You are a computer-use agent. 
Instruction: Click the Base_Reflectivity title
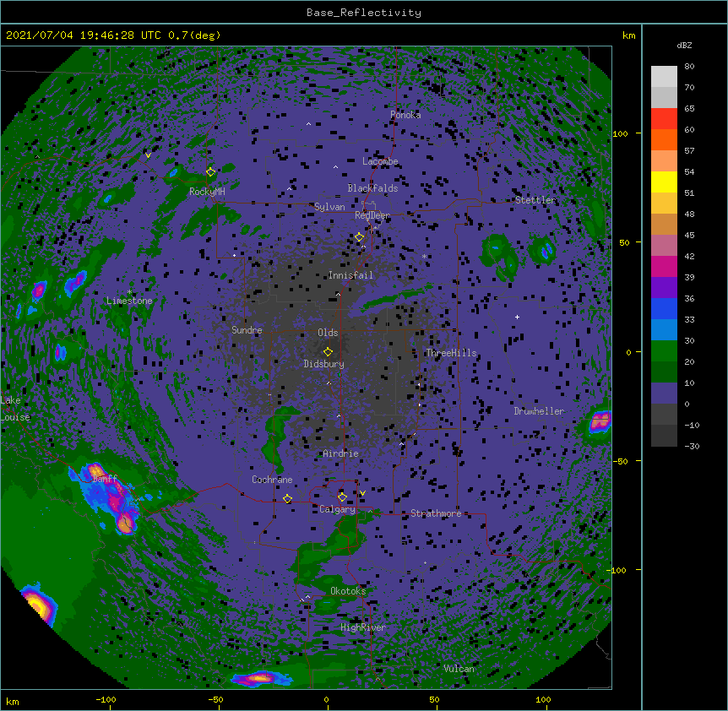pos(364,13)
